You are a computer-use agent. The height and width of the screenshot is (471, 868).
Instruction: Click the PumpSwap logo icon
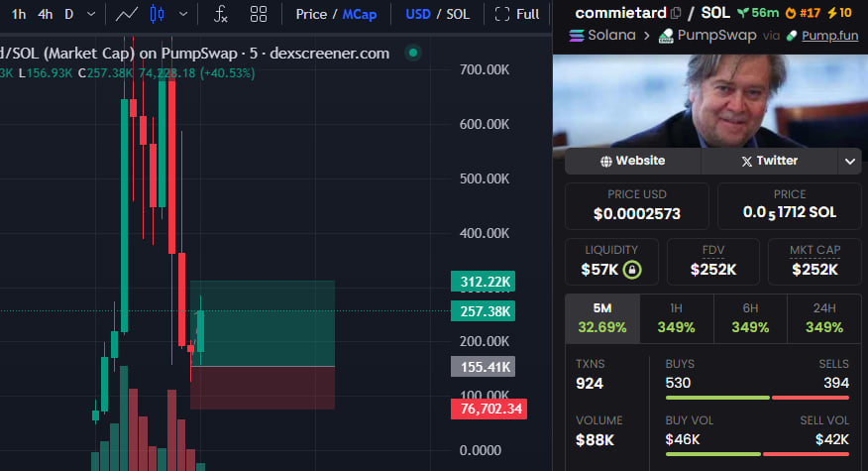(x=666, y=36)
